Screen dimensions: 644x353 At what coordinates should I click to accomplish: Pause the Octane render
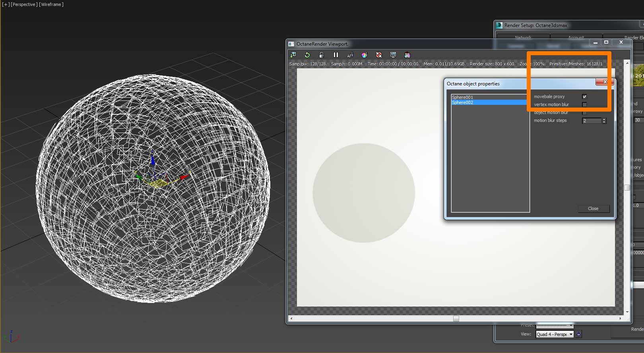click(336, 55)
